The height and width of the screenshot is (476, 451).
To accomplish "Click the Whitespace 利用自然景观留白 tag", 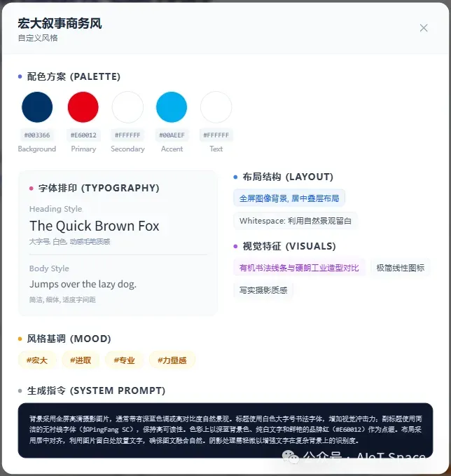I will pos(296,221).
